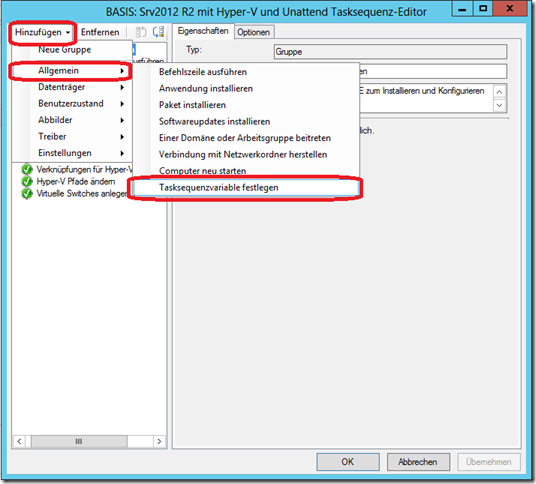The height and width of the screenshot is (484, 536).
Task: Click green check icon of Hyper-V Pfade step
Action: (x=27, y=182)
